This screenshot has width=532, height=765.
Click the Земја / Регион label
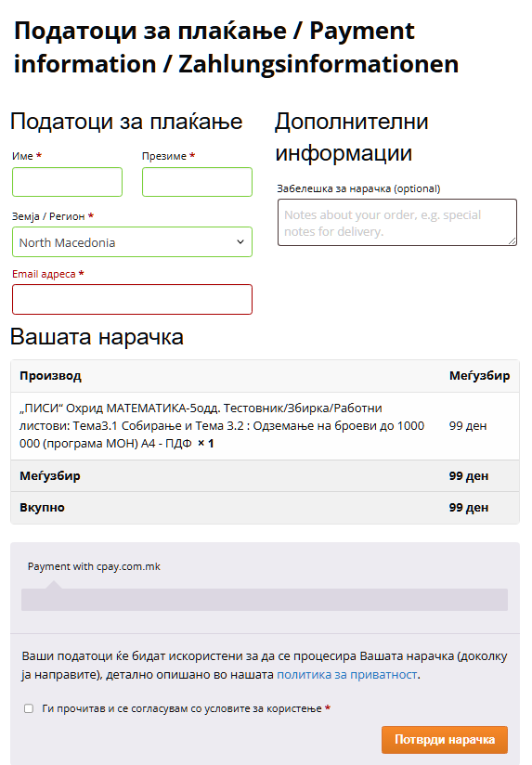click(48, 216)
